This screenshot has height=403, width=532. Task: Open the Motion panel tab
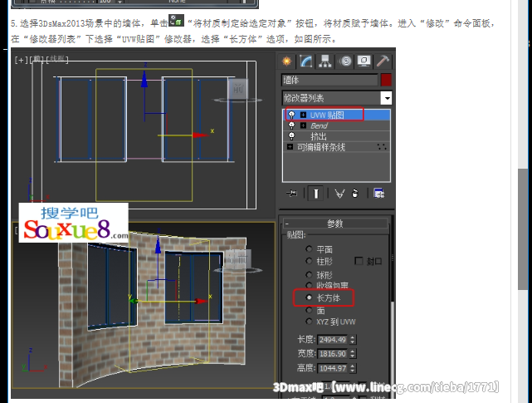point(346,61)
